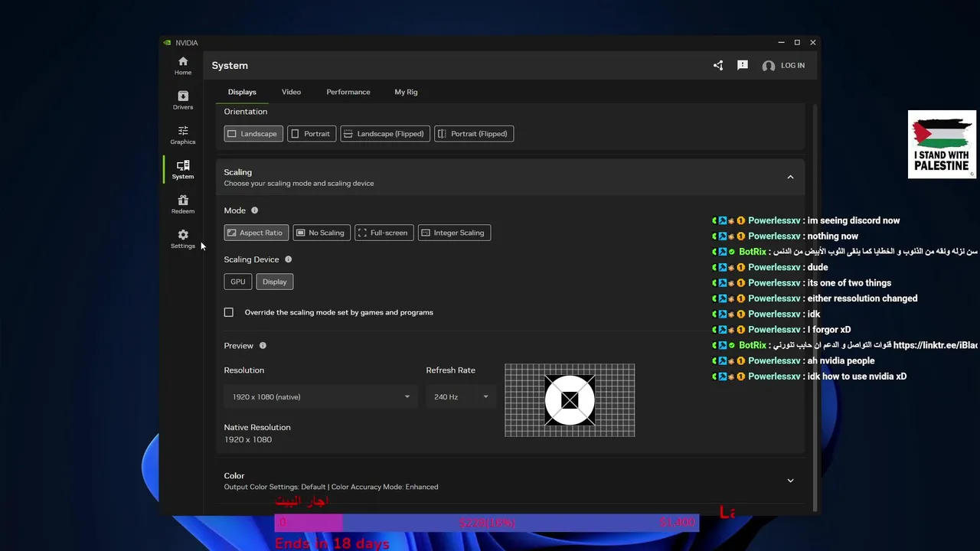The height and width of the screenshot is (551, 980).
Task: Click the 'System' page heading
Action: click(x=230, y=66)
